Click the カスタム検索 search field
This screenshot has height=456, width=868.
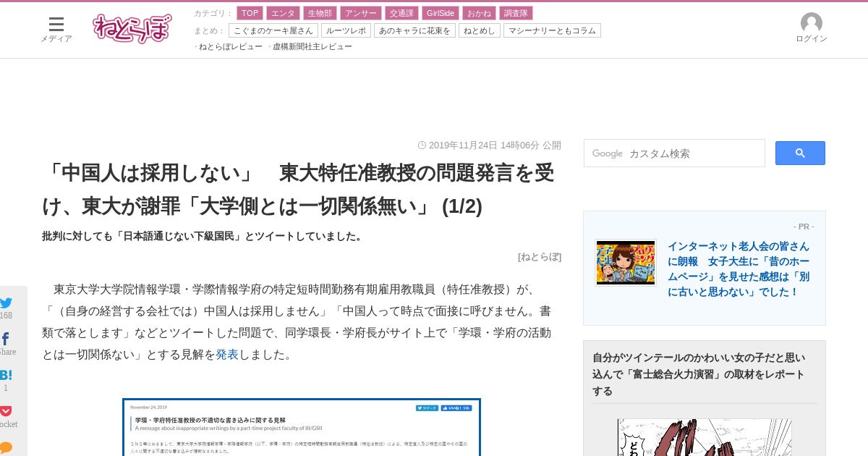(x=674, y=153)
